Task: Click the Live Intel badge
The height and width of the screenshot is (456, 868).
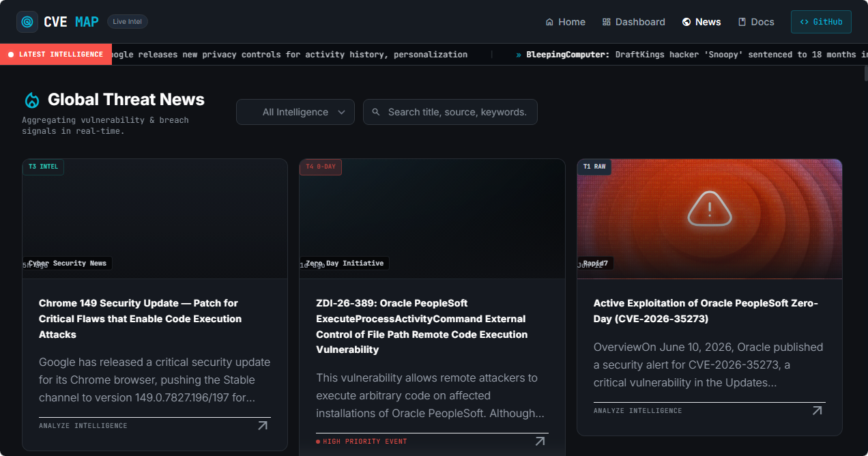Action: 128,22
